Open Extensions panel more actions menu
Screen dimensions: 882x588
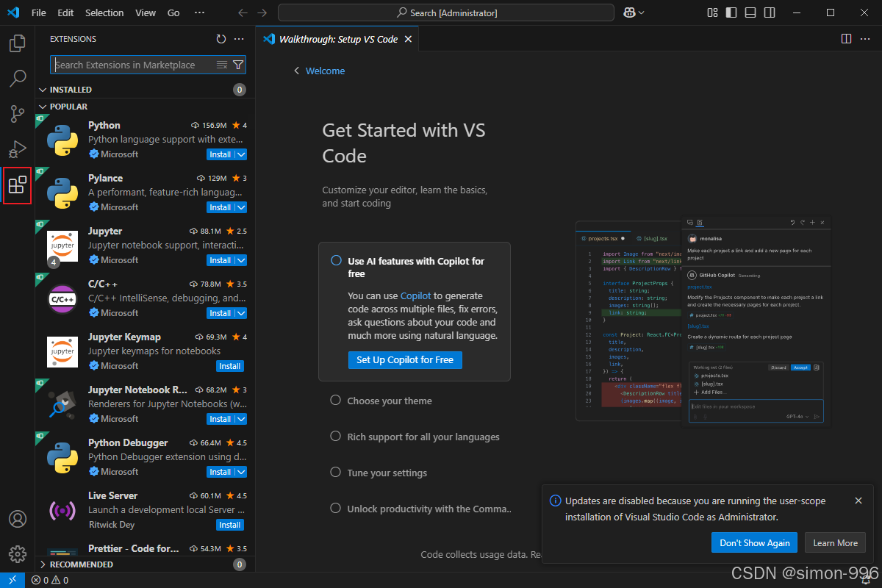point(239,39)
